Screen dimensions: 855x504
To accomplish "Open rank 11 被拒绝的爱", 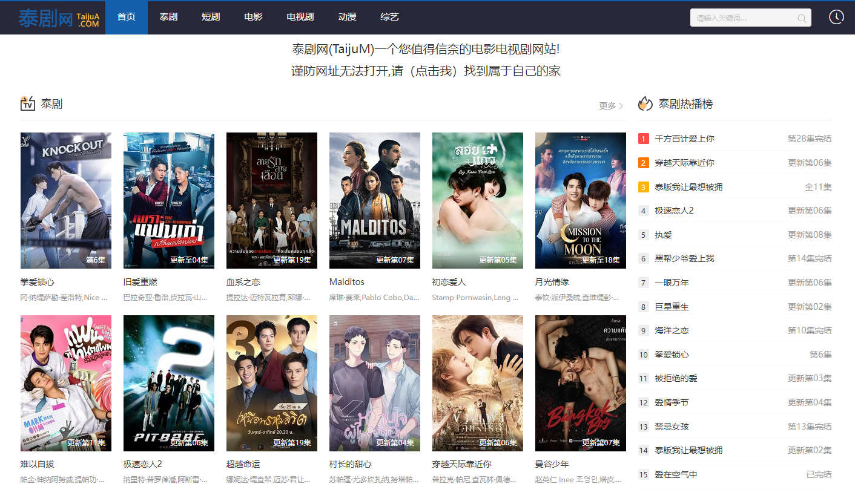I will pyautogui.click(x=676, y=378).
